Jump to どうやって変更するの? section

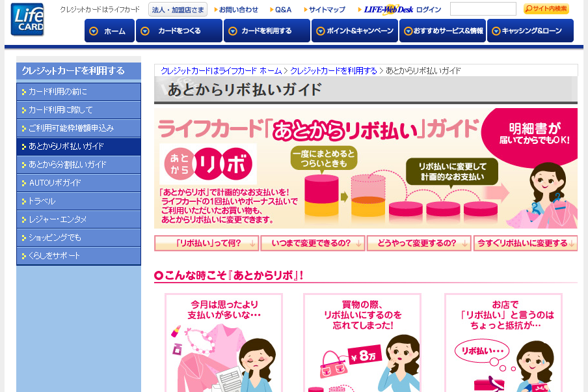(x=419, y=244)
